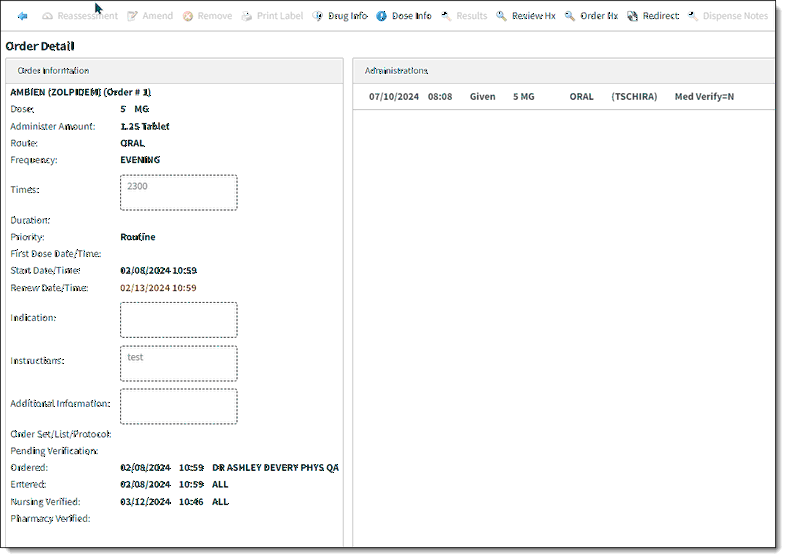Image resolution: width=787 pixels, height=559 pixels.
Task: Select the 07/10/2024 Given administration row
Action: (x=564, y=97)
